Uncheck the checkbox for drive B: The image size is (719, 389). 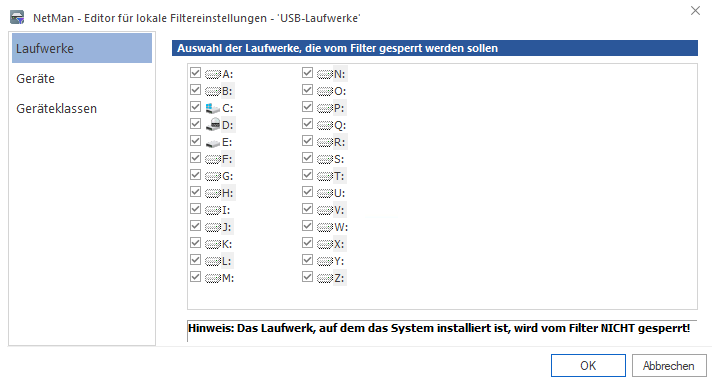[x=195, y=90]
